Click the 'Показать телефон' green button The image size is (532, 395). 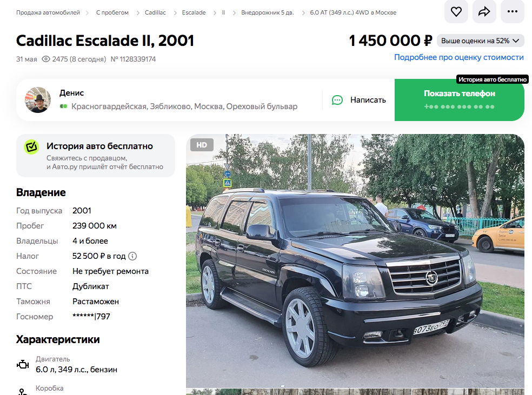460,100
